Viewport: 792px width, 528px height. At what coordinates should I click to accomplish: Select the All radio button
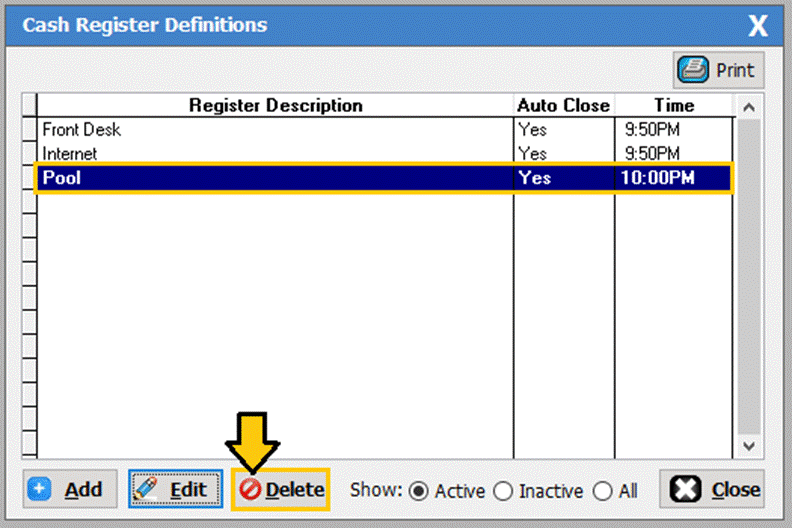[602, 491]
